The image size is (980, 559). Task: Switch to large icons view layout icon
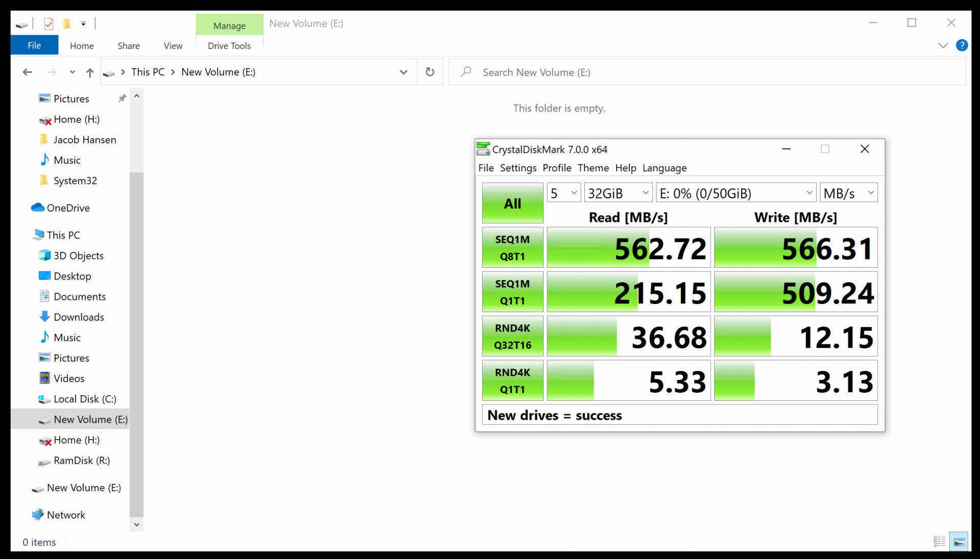(959, 542)
